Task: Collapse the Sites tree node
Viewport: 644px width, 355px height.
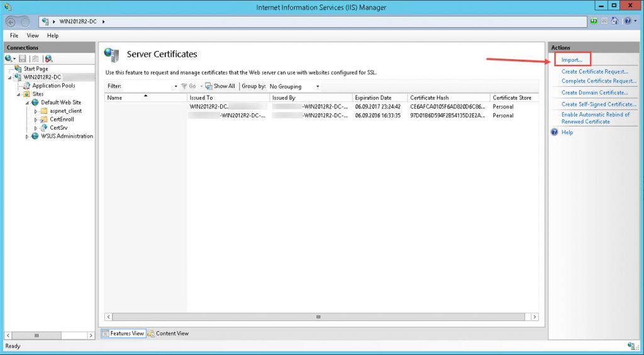Action: tap(19, 94)
